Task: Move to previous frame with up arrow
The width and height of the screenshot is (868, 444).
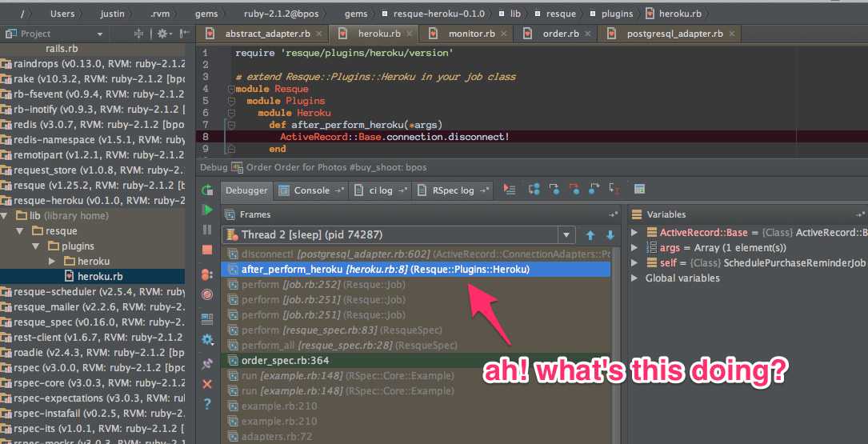Action: pos(590,235)
